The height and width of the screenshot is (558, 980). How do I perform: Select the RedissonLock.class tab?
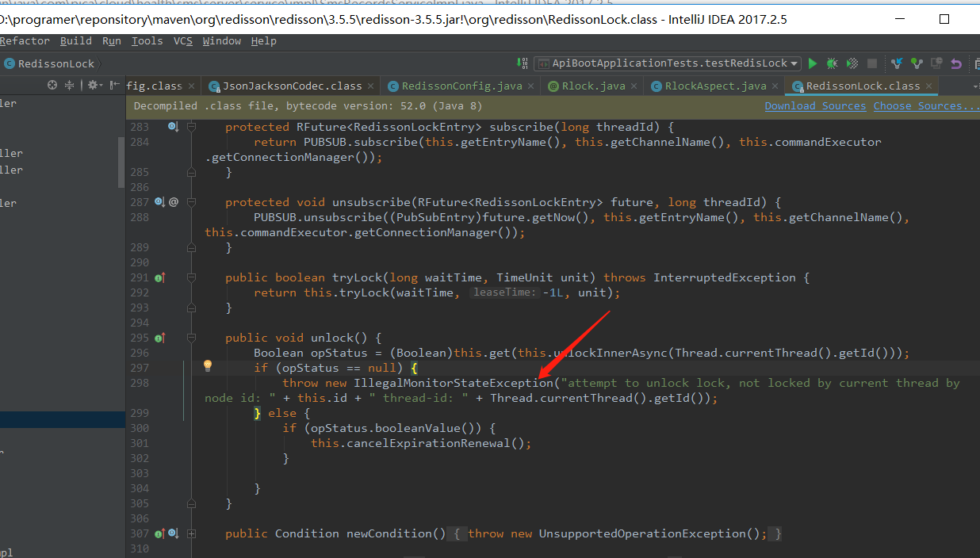tap(863, 86)
